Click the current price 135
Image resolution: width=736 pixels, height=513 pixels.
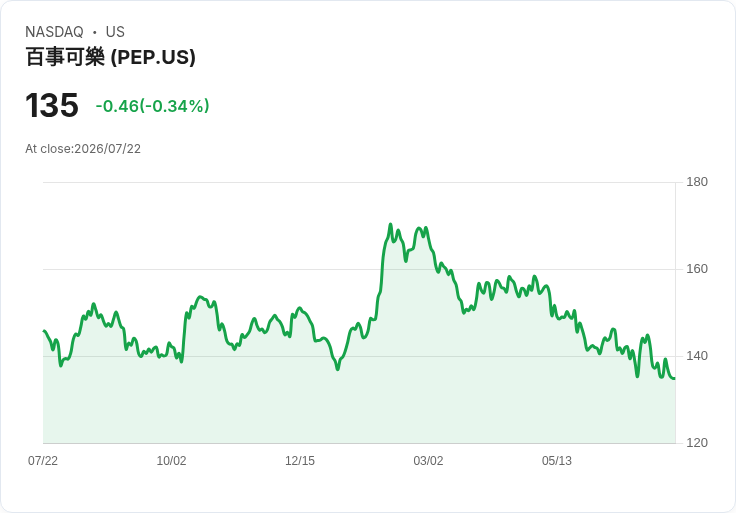pyautogui.click(x=52, y=105)
